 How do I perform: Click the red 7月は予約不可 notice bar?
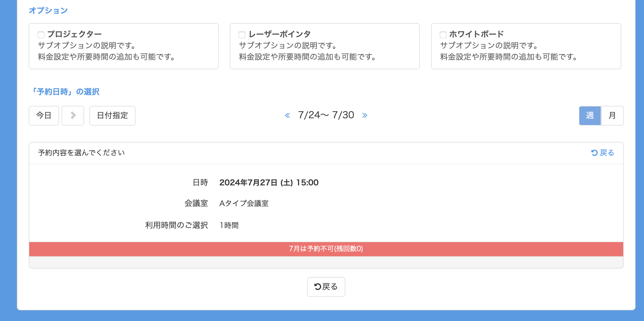pyautogui.click(x=326, y=249)
